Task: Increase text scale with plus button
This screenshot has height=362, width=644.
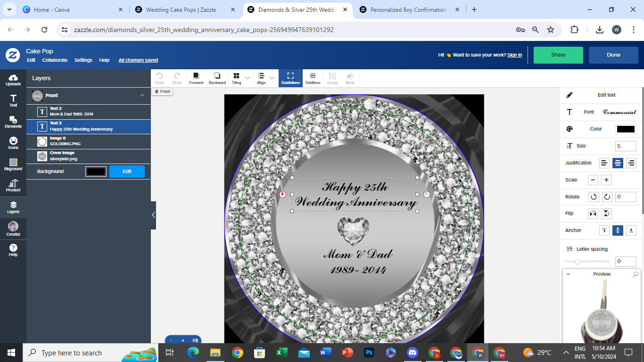Action: pos(607,180)
